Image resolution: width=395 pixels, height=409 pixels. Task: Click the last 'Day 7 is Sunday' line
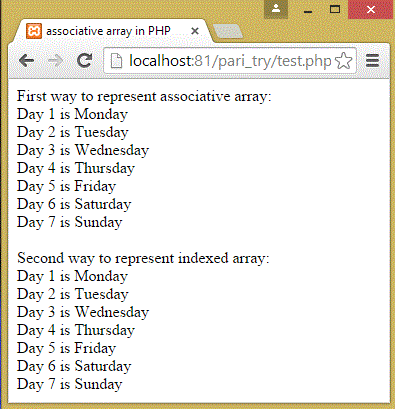click(70, 384)
